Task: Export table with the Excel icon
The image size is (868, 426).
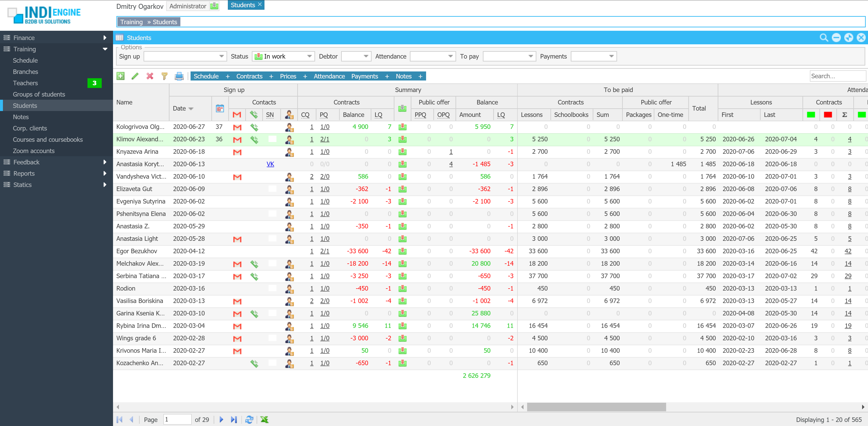Action: point(264,420)
